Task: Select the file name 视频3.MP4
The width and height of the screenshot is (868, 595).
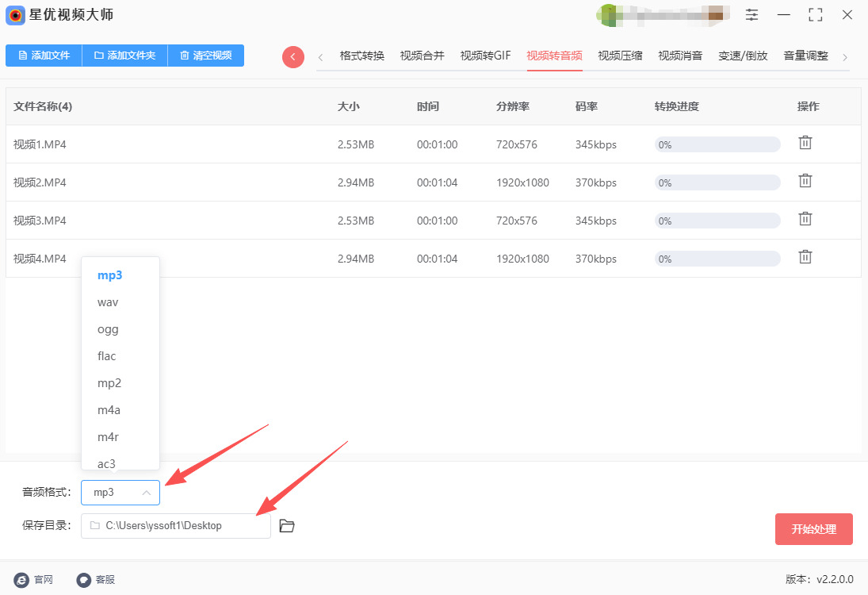Action: 40,221
